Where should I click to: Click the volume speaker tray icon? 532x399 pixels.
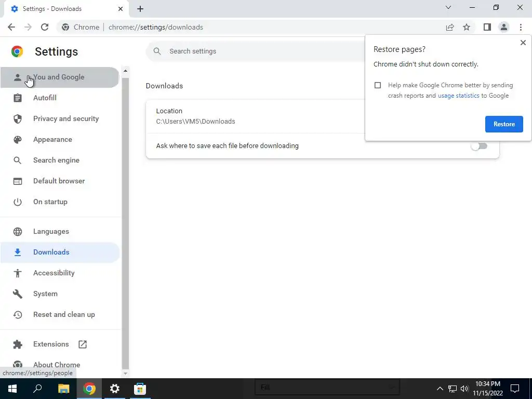tap(464, 389)
